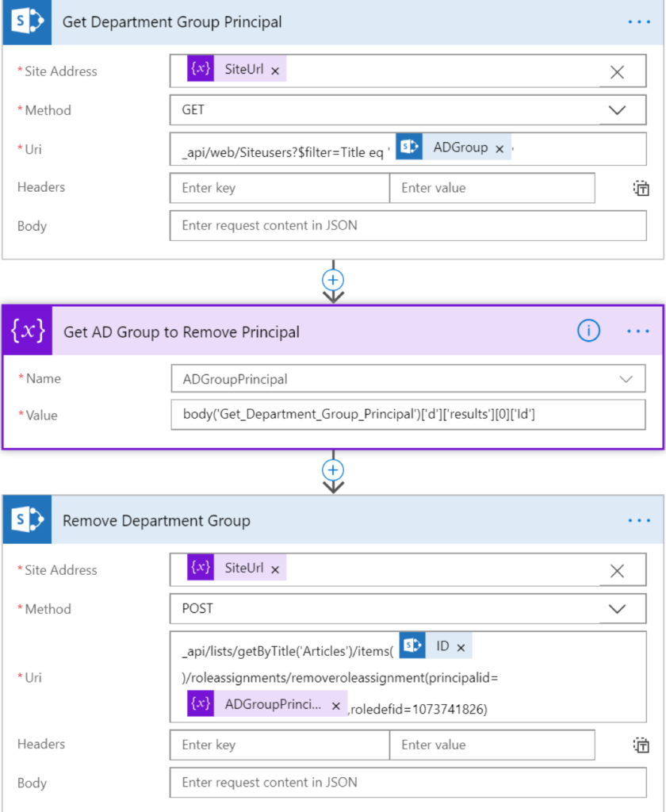Click Body field in Get Department Group Principal
The height and width of the screenshot is (812, 666).
click(408, 226)
